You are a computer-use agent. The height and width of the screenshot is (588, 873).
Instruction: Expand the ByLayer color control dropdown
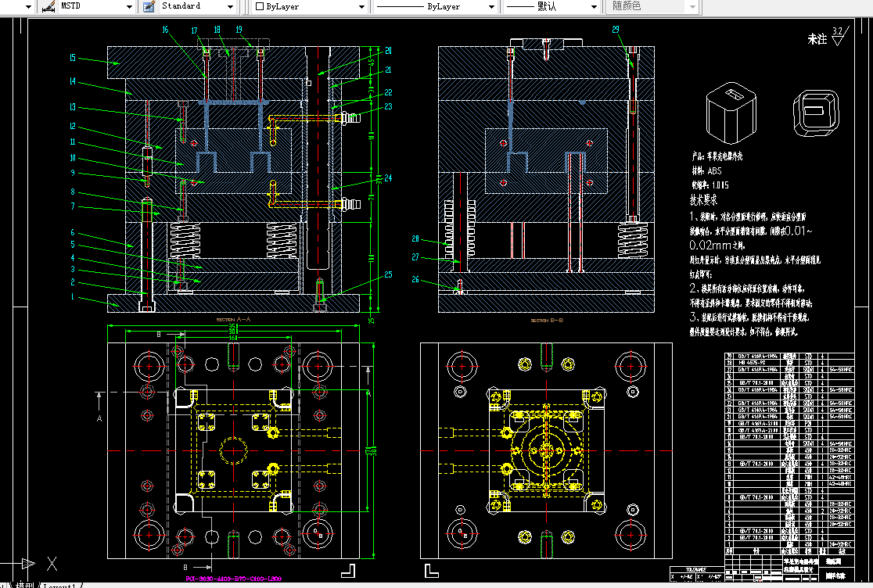pos(361,7)
